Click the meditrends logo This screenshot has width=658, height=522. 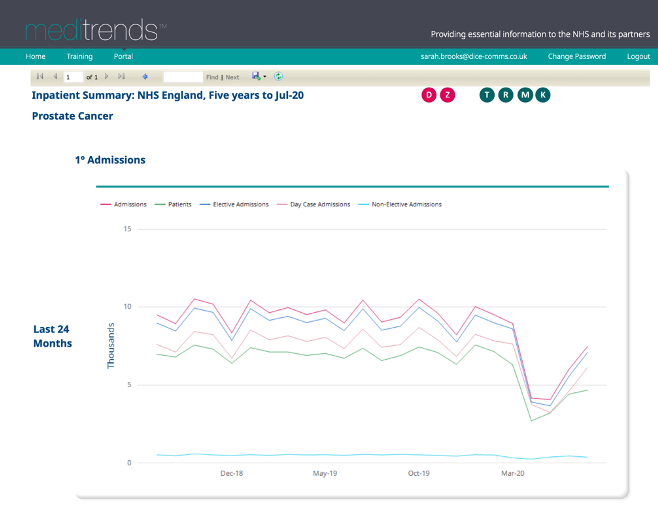tap(96, 29)
